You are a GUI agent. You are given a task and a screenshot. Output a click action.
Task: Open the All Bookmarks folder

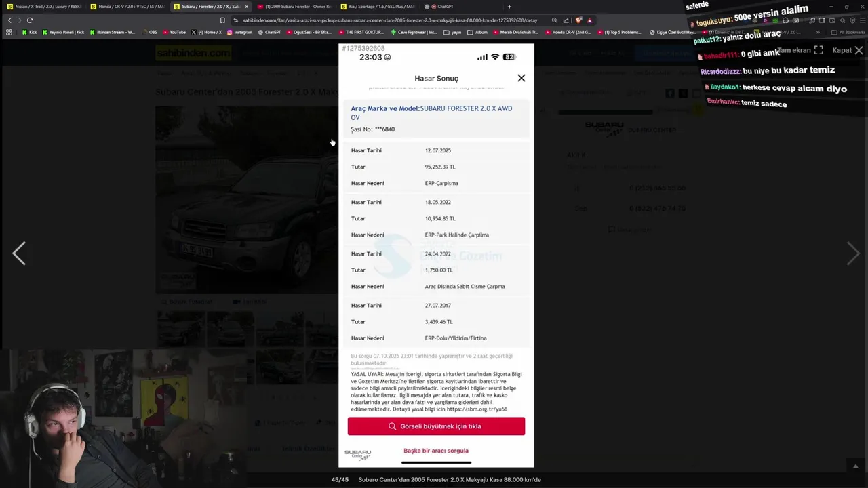coord(848,32)
